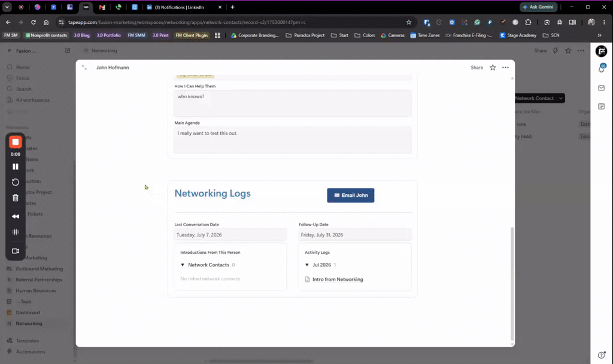Screen dimensions: 613x364
Task: Open Home in the left sidebar
Action: [x=23, y=67]
